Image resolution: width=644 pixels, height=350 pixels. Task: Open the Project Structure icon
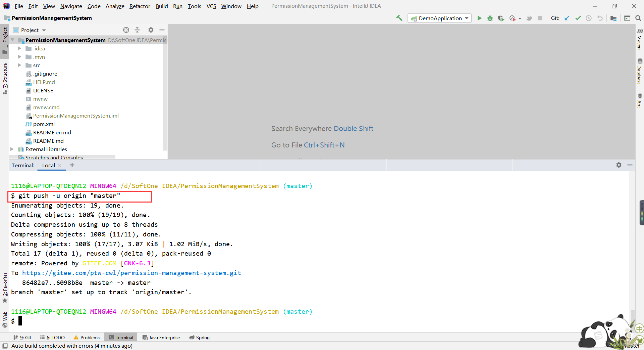coord(613,18)
